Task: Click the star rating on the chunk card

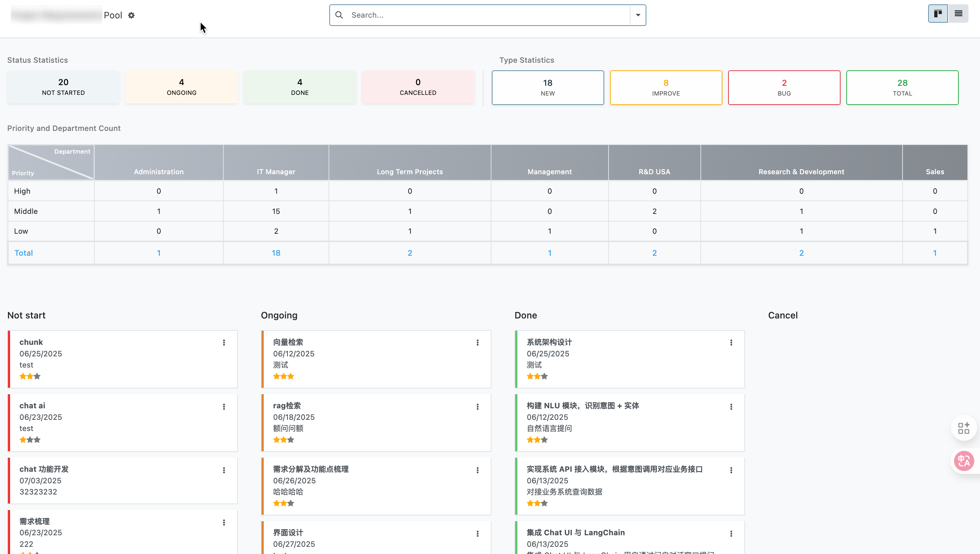Action: pos(30,377)
